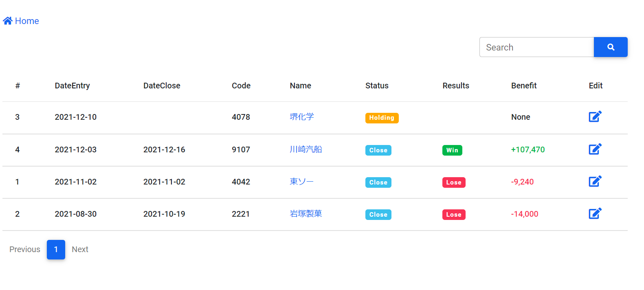This screenshot has width=644, height=290.
Task: Click the DateEntry column header
Action: coord(73,86)
